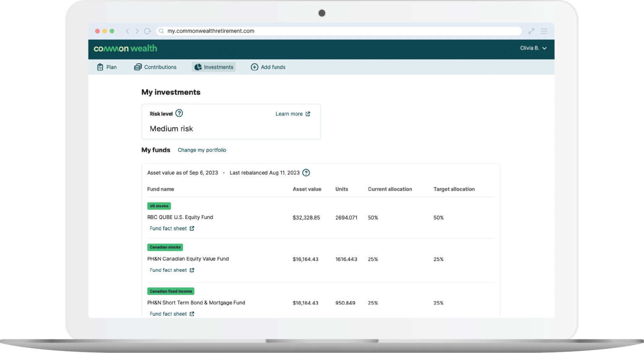The image size is (644, 353).
Task: Click the browser back arrow
Action: [127, 31]
